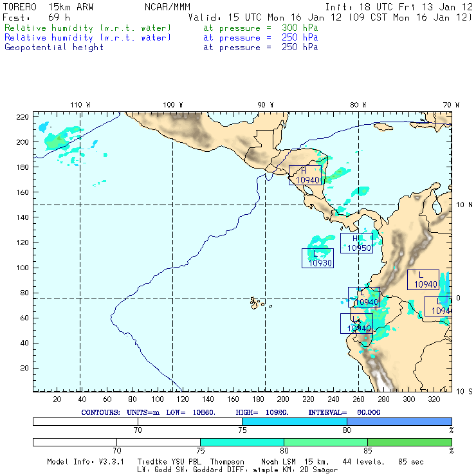Click the 'LOW= 10860.' contour text
The image size is (476, 476).
pyautogui.click(x=190, y=412)
